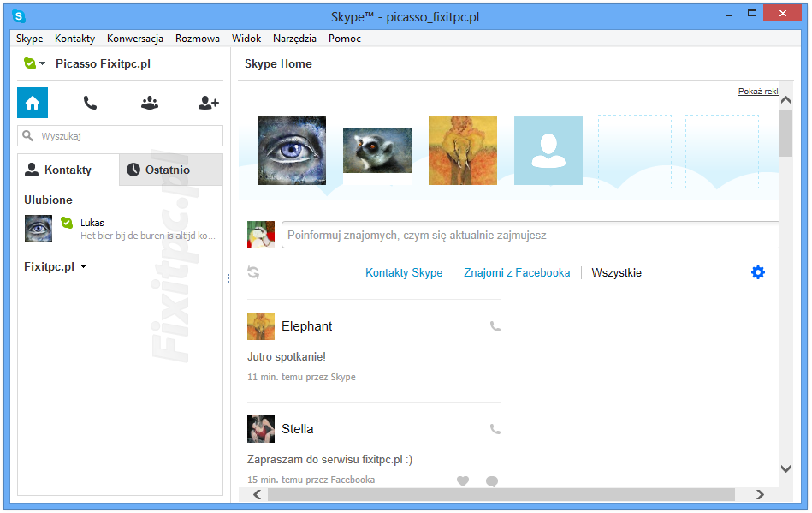
Task: Click Lukas online status icon
Action: pyautogui.click(x=67, y=223)
